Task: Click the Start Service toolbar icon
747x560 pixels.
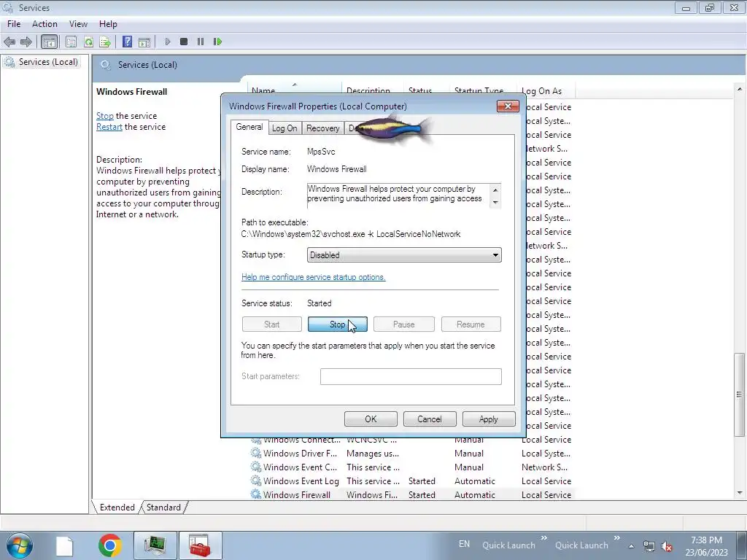Action: pyautogui.click(x=167, y=42)
